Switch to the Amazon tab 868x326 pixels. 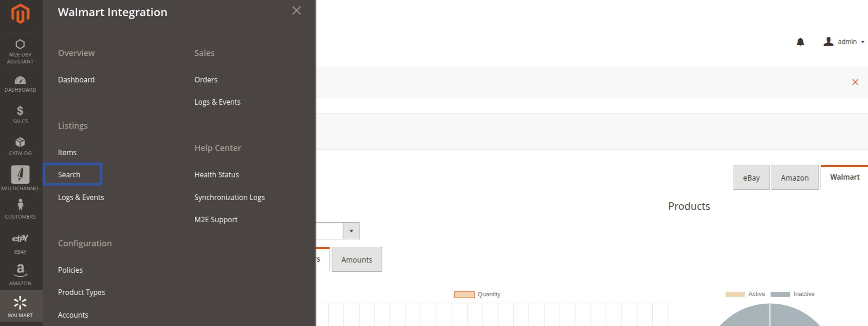pos(794,178)
